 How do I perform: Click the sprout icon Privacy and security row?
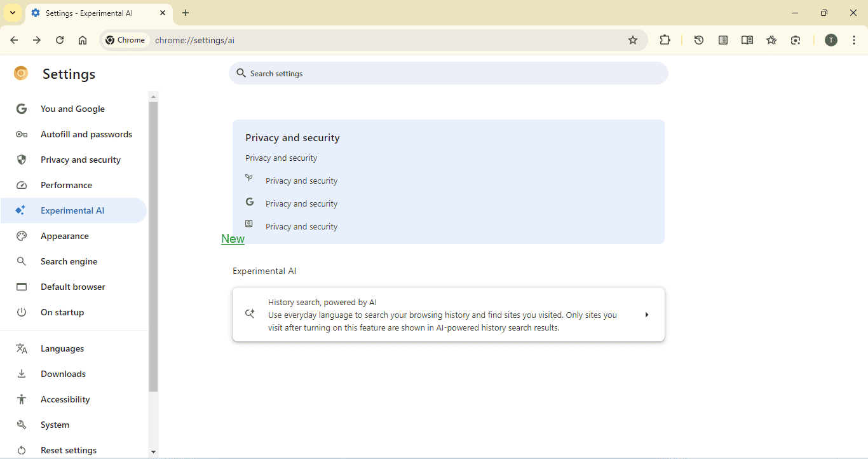tap(249, 179)
